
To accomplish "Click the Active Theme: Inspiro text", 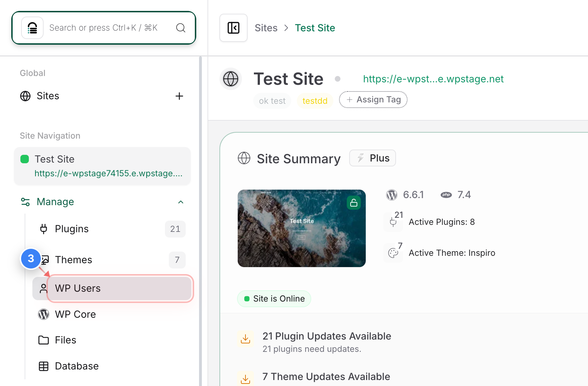I will (452, 253).
